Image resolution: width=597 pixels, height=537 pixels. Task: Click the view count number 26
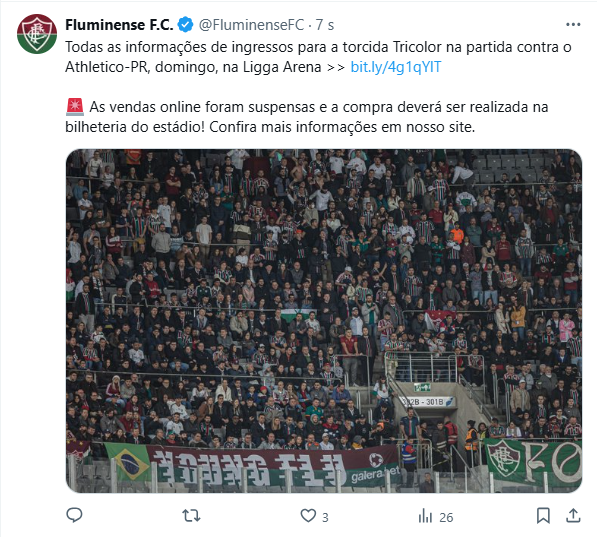pos(446,517)
